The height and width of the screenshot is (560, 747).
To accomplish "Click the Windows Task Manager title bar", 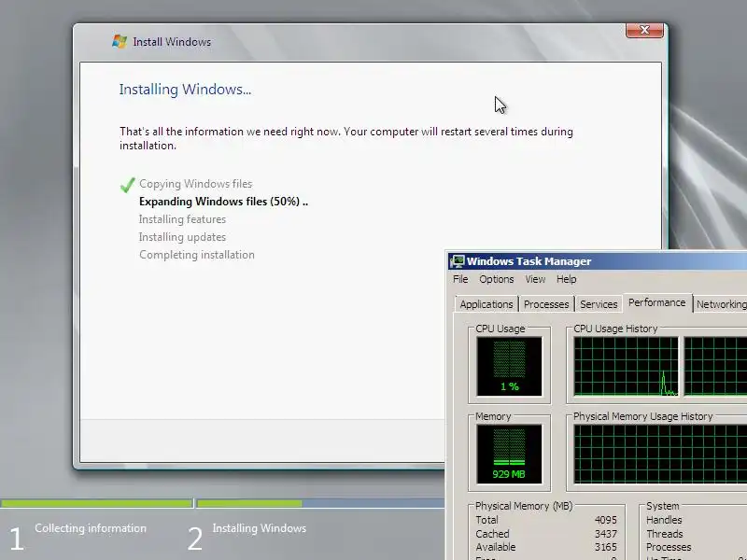I will tap(598, 261).
